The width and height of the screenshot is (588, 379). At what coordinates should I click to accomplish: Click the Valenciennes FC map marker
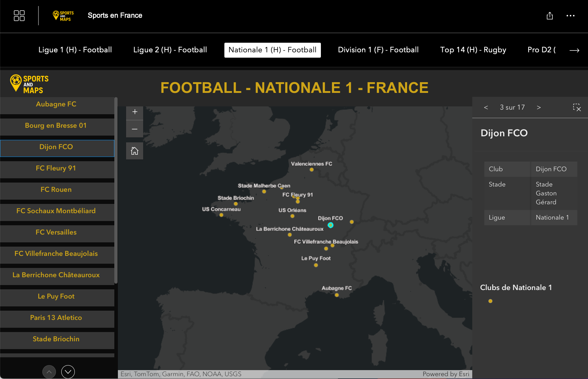point(312,170)
